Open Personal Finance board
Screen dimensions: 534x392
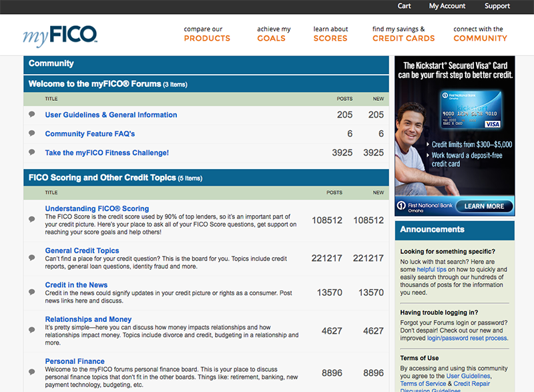coord(75,361)
